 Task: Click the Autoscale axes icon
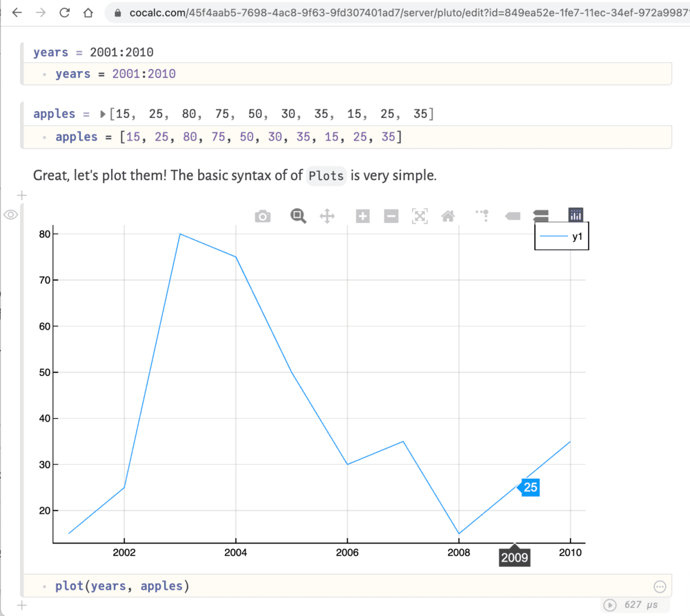[x=420, y=217]
